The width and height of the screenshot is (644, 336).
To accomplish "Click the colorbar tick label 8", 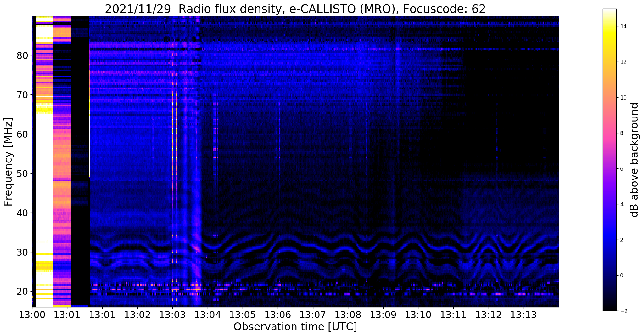I will 621,133.
